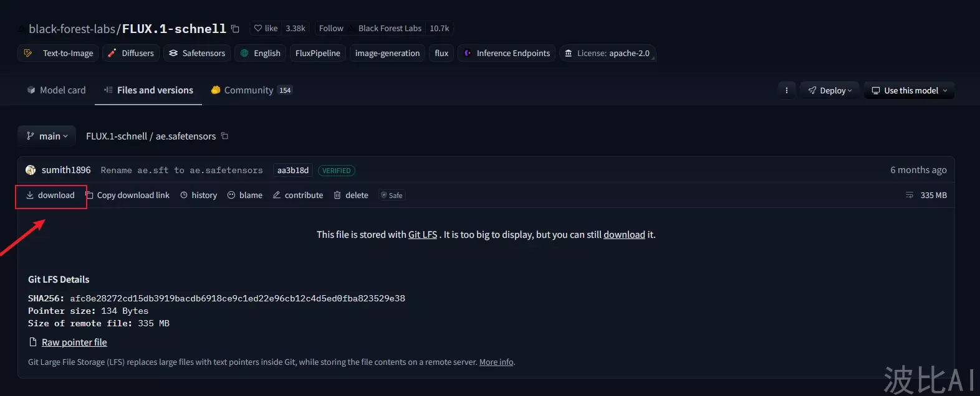The width and height of the screenshot is (980, 396).
Task: Follow Black Forest Labs
Action: coord(331,29)
